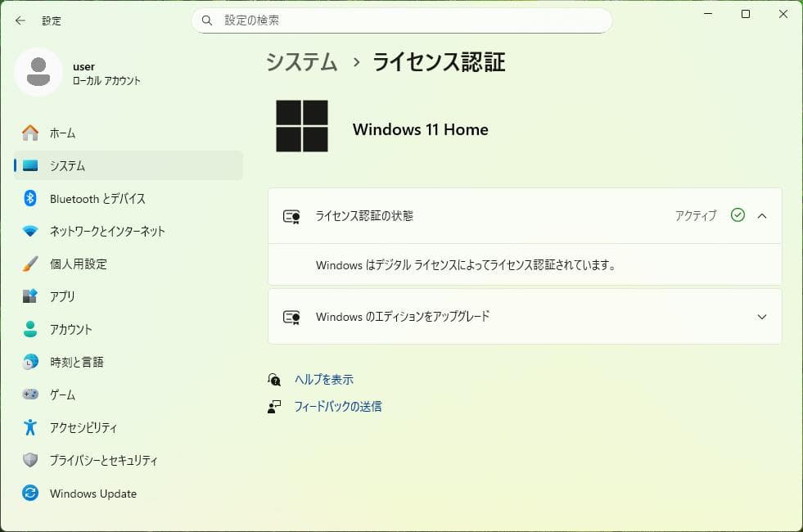Click the アプリ icon in sidebar
Image resolution: width=803 pixels, height=532 pixels.
coord(30,296)
